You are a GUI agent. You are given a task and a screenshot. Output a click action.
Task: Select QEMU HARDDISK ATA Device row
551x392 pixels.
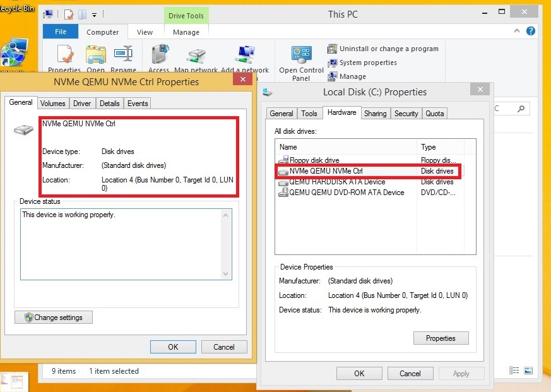pyautogui.click(x=369, y=182)
